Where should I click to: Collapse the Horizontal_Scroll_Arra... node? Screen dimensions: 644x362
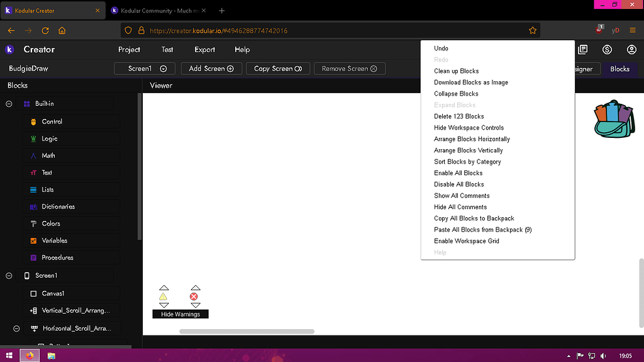(x=16, y=328)
